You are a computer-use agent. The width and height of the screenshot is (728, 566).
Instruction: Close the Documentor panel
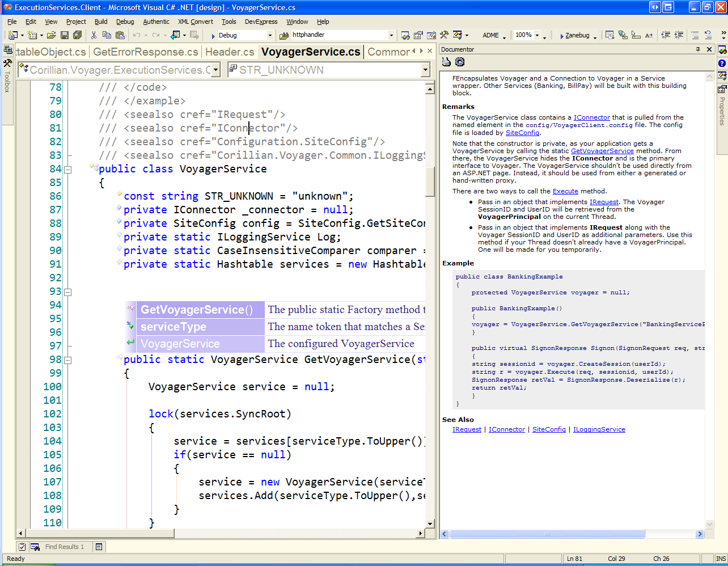(709, 49)
